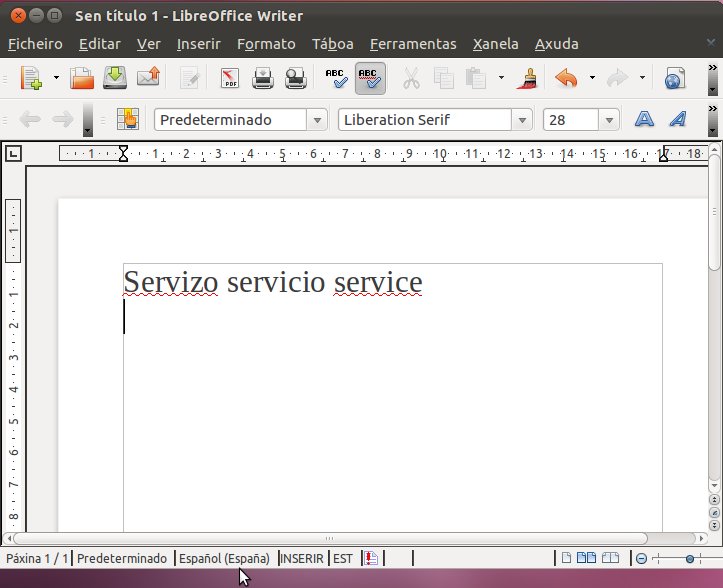Click the Edit File pencil icon
The height and width of the screenshot is (588, 723).
point(190,78)
